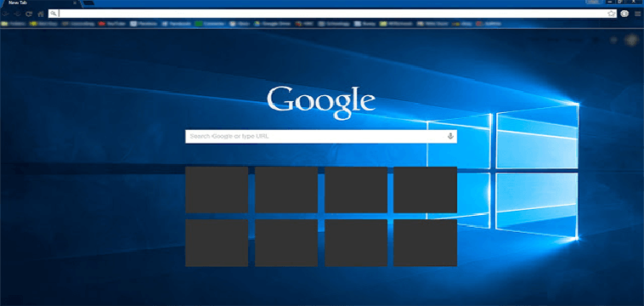This screenshot has height=306, width=644.
Task: Open a new tab with tab-strip button
Action: point(88,3)
